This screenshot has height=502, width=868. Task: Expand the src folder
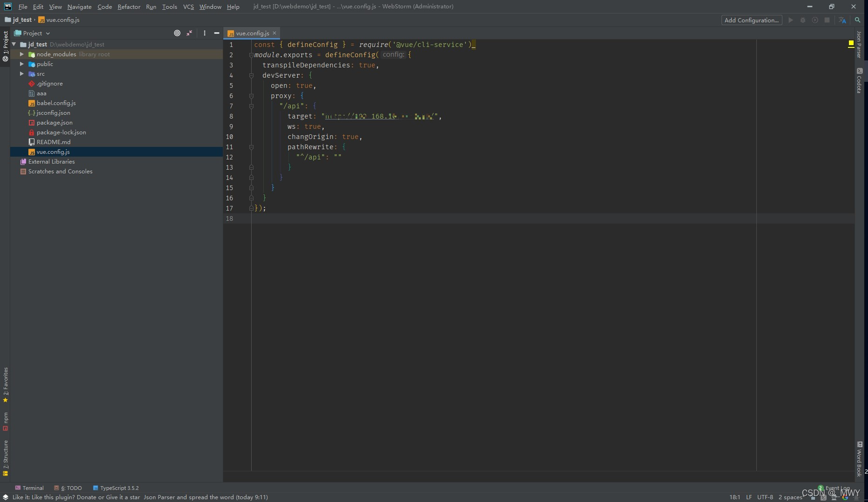pyautogui.click(x=21, y=73)
